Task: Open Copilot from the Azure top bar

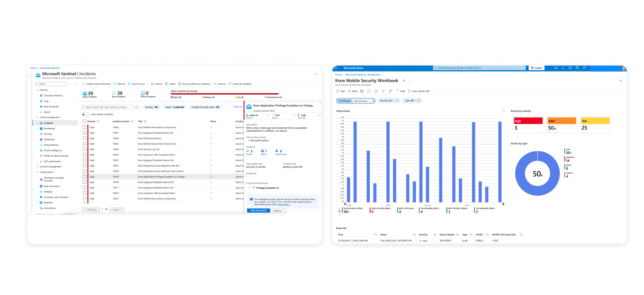Action: click(536, 68)
